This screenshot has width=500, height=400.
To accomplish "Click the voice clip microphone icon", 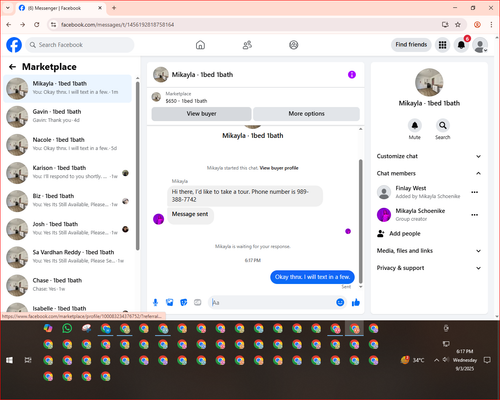I will [155, 302].
